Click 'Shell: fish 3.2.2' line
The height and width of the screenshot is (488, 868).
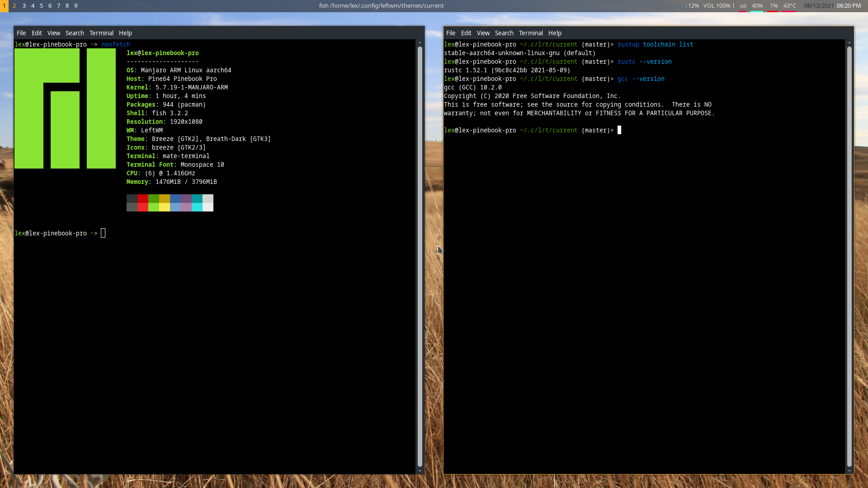point(157,113)
